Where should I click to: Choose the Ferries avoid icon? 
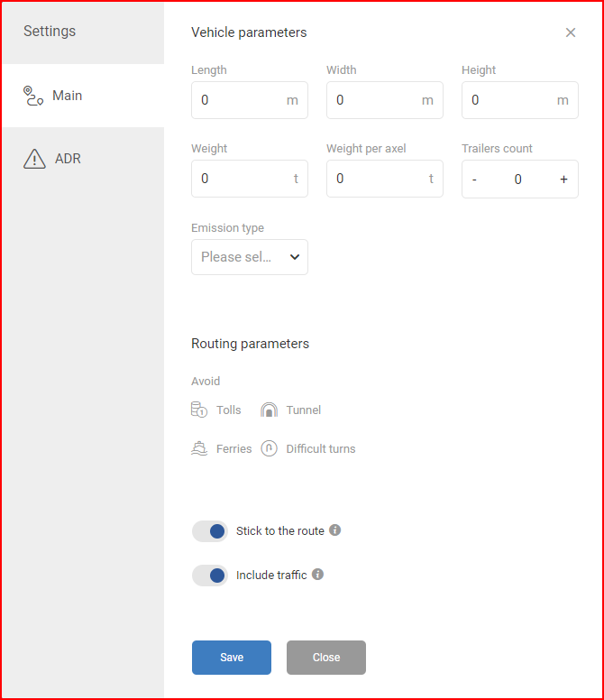199,448
